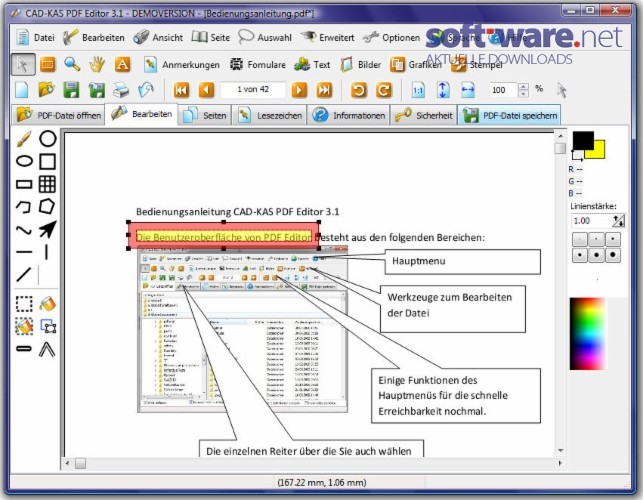Image resolution: width=643 pixels, height=500 pixels.
Task: Pick a color from the spectrum palette
Action: pyautogui.click(x=587, y=333)
